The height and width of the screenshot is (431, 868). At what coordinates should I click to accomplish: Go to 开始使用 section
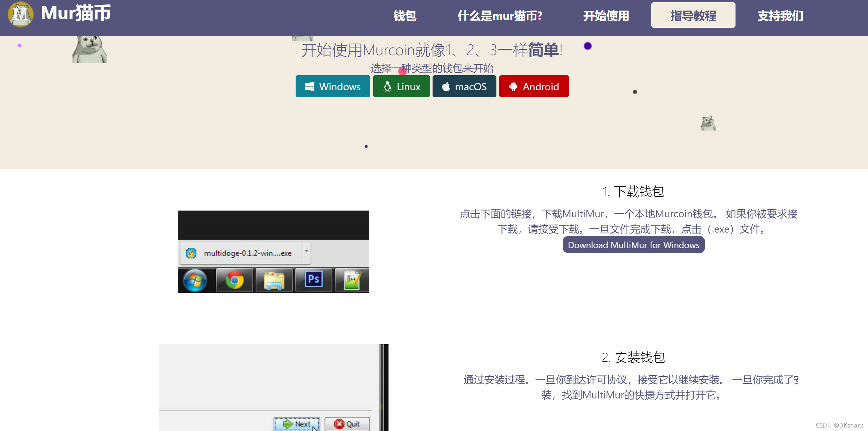point(606,16)
